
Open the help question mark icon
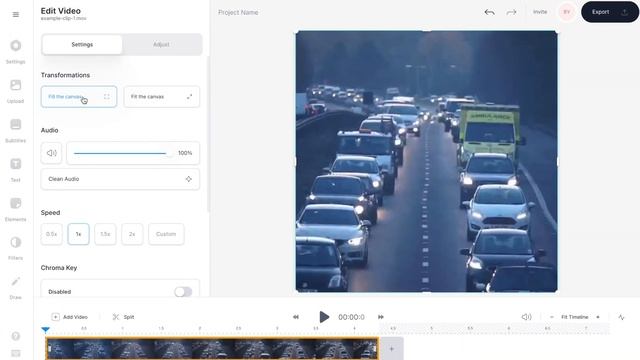point(16,336)
